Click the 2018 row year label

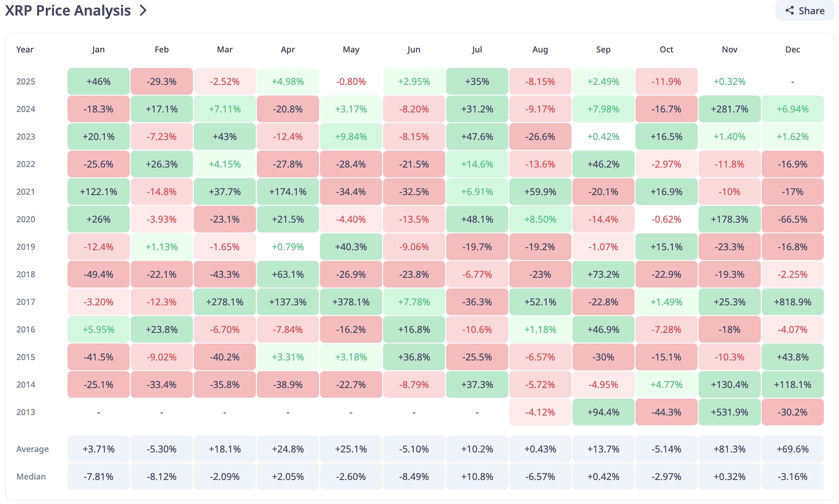(26, 275)
